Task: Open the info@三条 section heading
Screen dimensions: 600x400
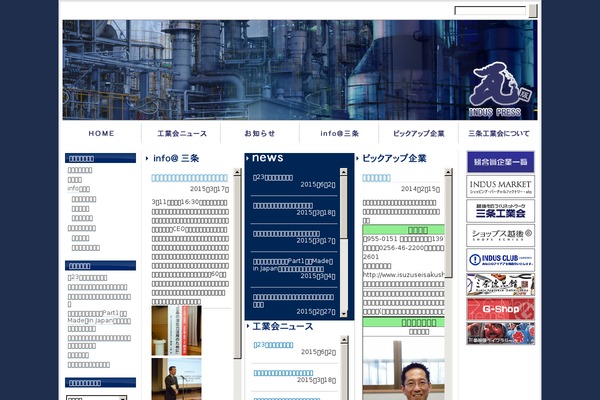Action: 176,158
